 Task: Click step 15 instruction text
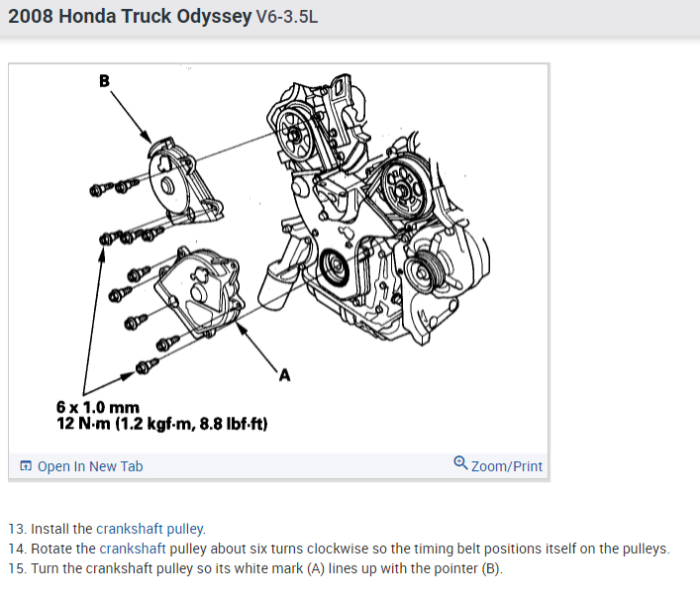(x=255, y=568)
